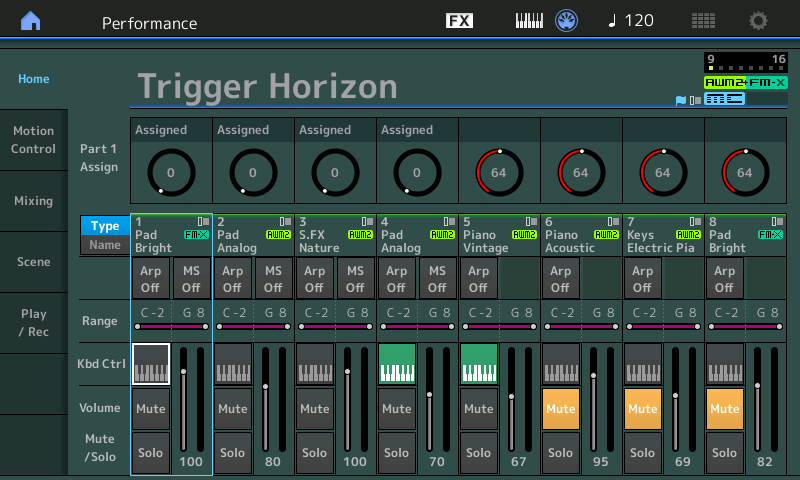Open the FX overview icon
Image resolution: width=800 pixels, height=480 pixels.
click(459, 21)
